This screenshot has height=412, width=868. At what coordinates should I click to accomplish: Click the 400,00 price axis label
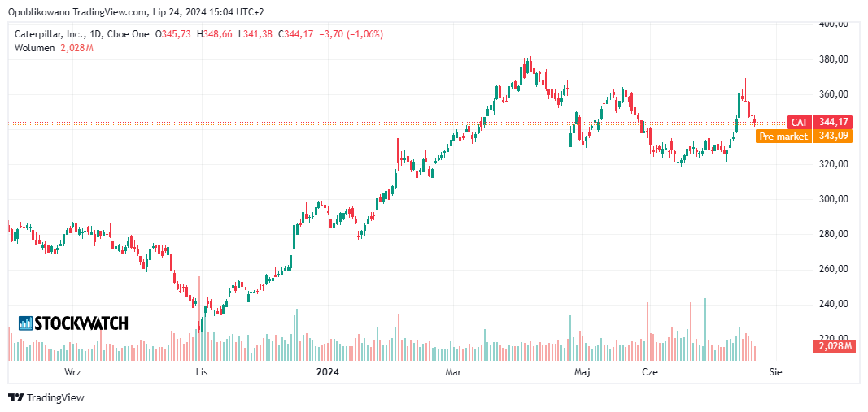coord(834,24)
